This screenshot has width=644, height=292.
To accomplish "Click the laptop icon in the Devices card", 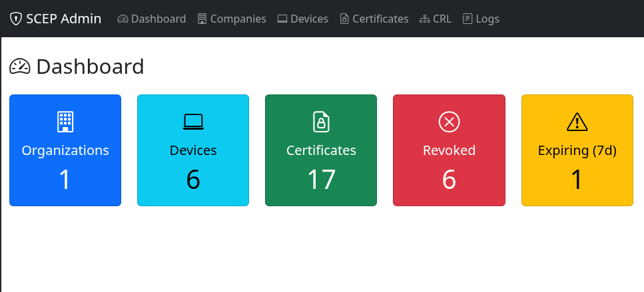I will pyautogui.click(x=193, y=122).
